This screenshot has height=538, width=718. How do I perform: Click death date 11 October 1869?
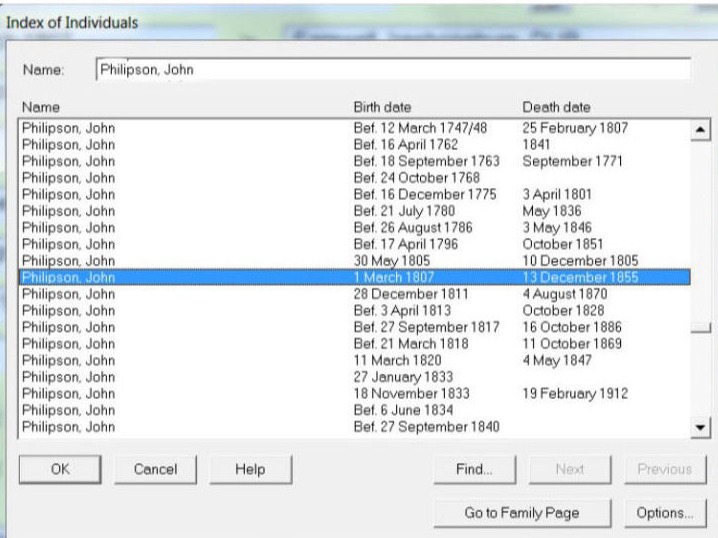point(572,344)
